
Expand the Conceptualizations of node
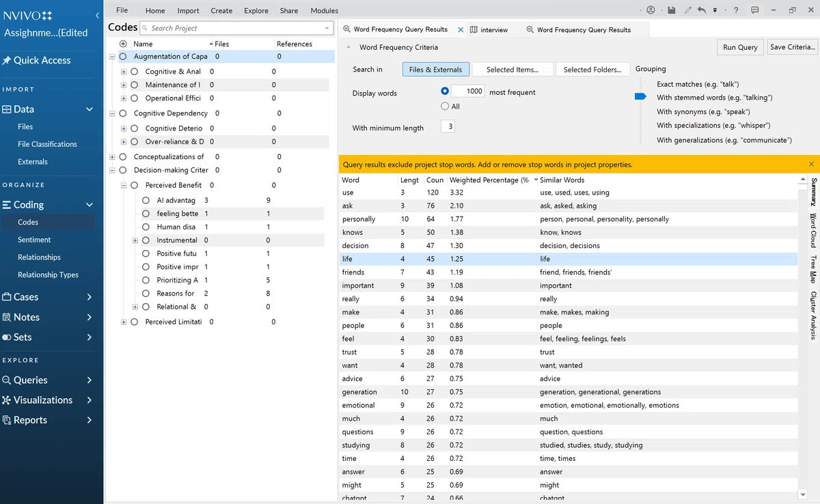[x=112, y=157]
